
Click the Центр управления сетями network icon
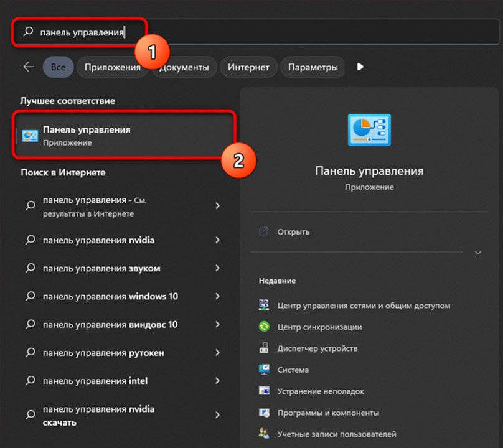coord(264,305)
